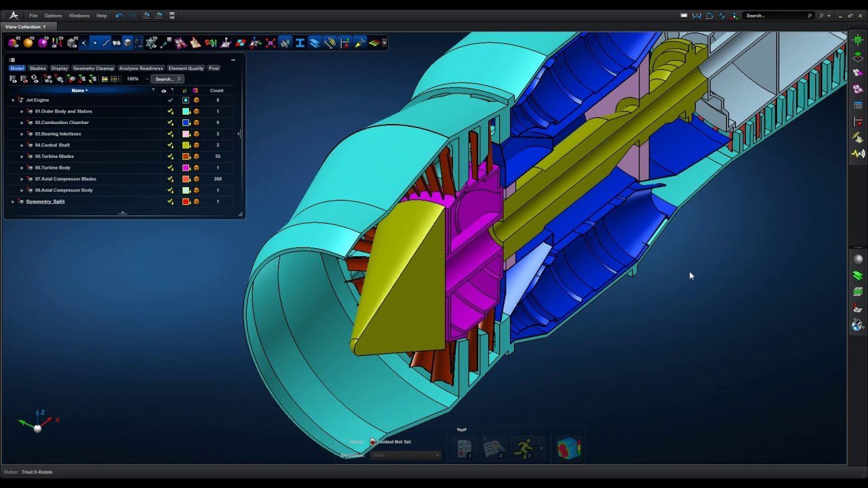Open the Options menu
The image size is (868, 488).
53,16
